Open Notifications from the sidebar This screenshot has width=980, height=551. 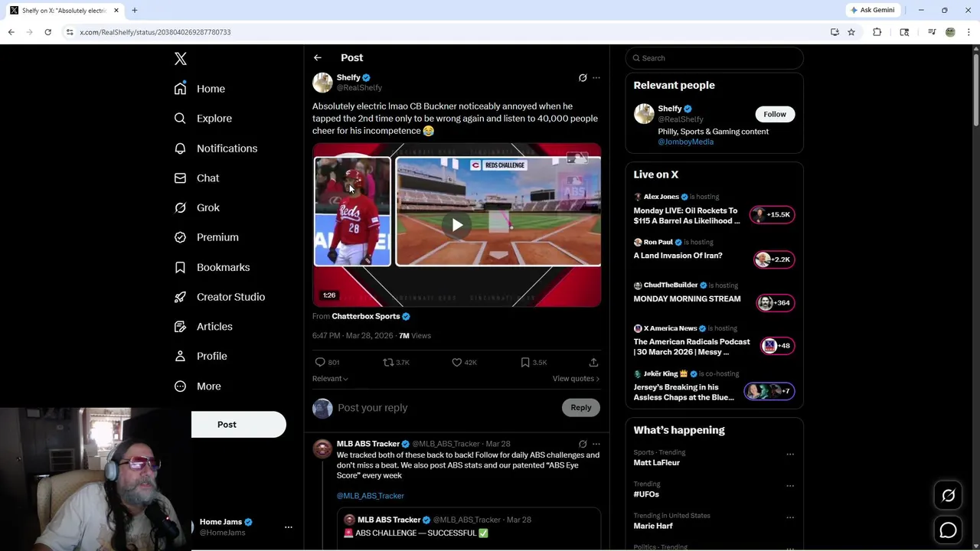(x=216, y=148)
